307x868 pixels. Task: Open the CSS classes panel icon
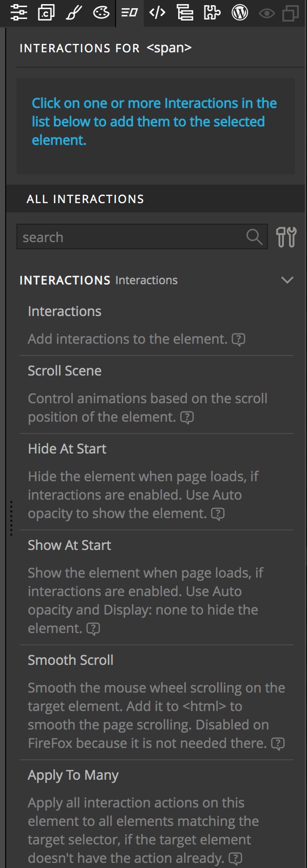pyautogui.click(x=46, y=12)
